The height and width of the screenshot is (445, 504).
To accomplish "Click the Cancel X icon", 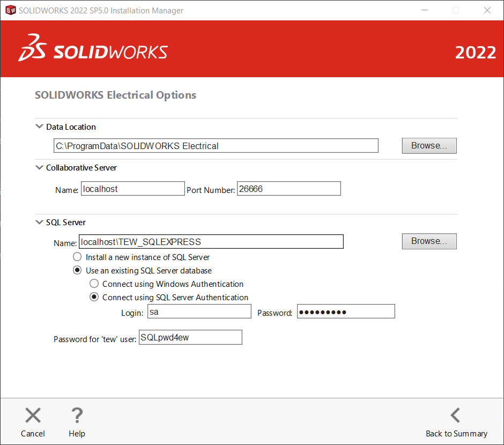I will tap(33, 415).
